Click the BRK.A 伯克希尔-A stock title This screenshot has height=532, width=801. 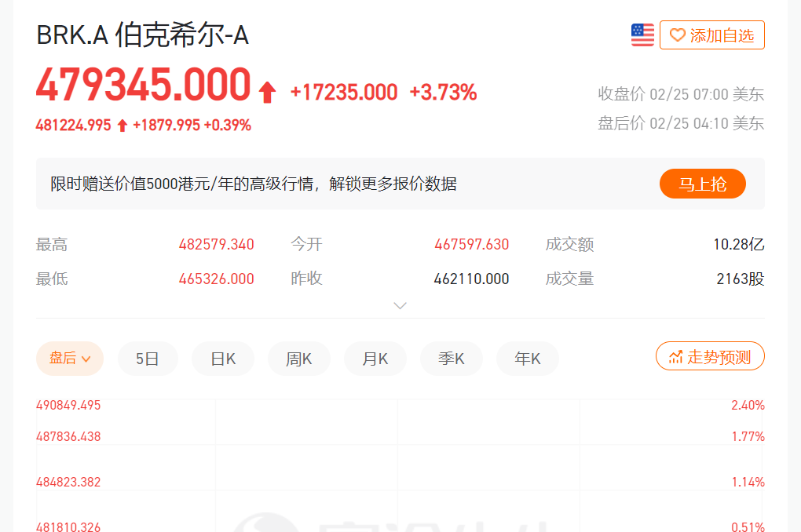click(142, 35)
